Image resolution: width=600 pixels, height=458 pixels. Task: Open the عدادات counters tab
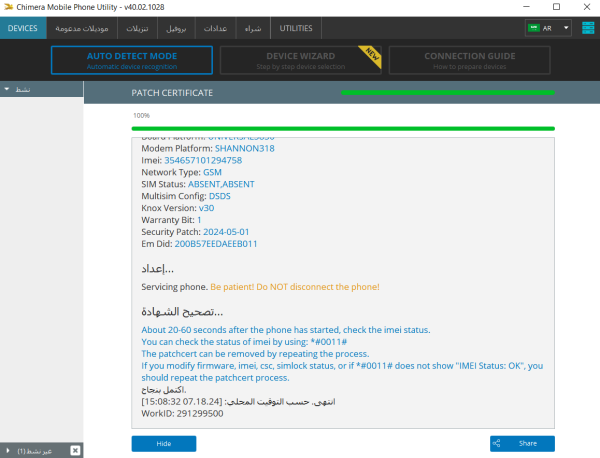pos(215,28)
